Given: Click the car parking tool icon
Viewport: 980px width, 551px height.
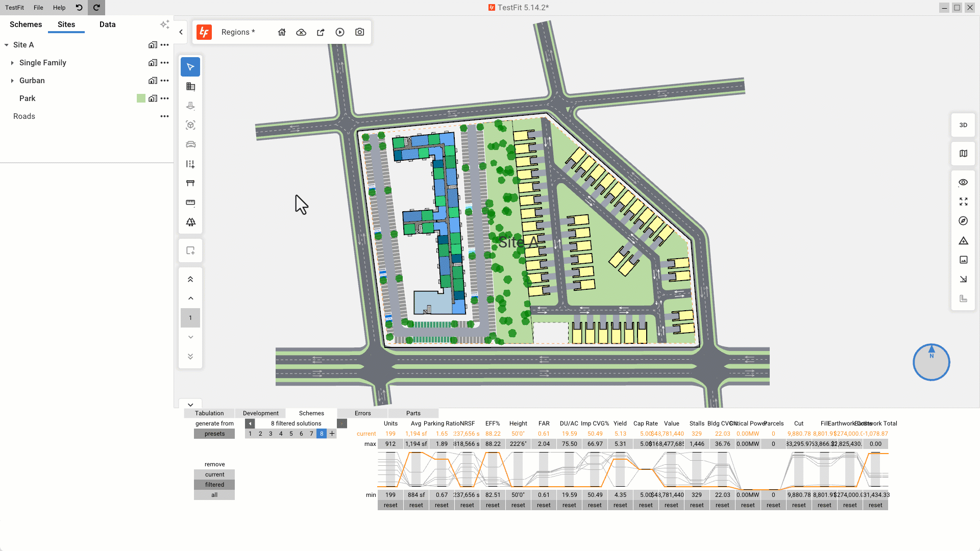Looking at the screenshot, I should click(x=190, y=145).
